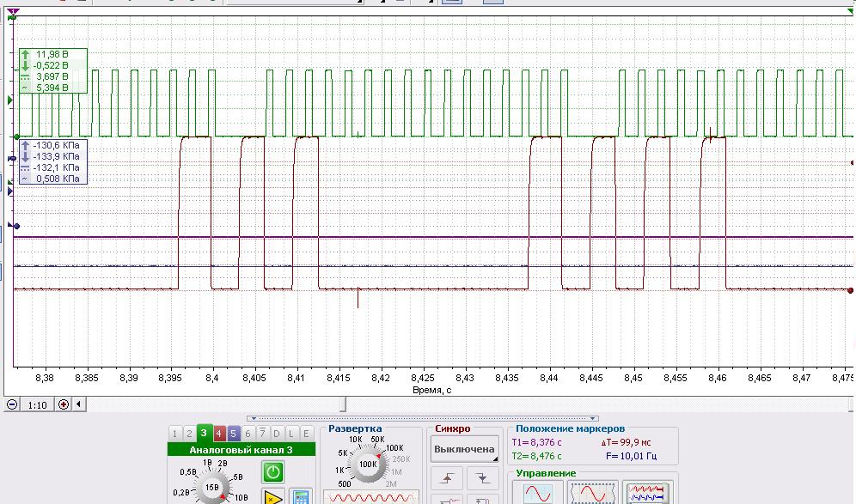
Task: Open the red channel 4 tab
Action: (218, 434)
